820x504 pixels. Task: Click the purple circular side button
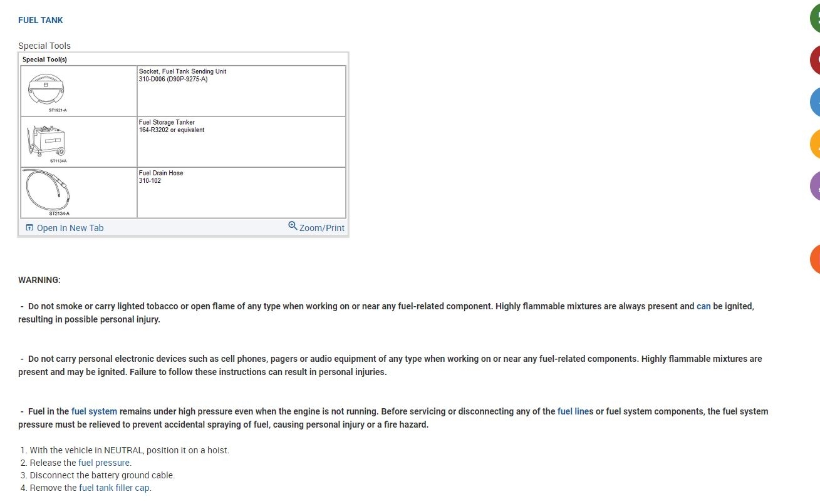click(815, 186)
